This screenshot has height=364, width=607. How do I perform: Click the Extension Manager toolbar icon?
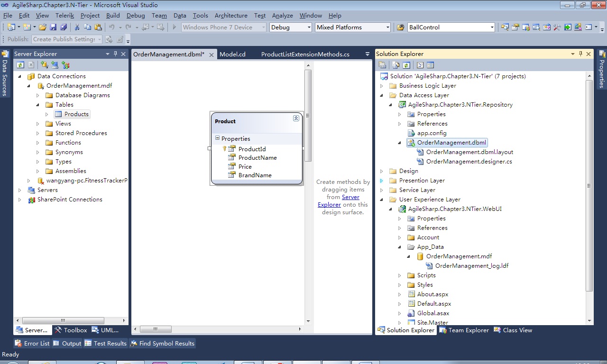point(578,27)
